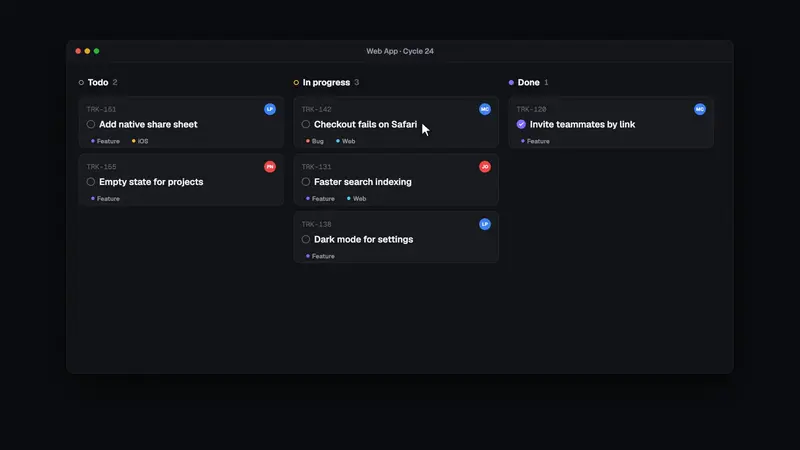The height and width of the screenshot is (450, 800).
Task: Click the iOS label on Add native share sheet
Action: tap(140, 141)
